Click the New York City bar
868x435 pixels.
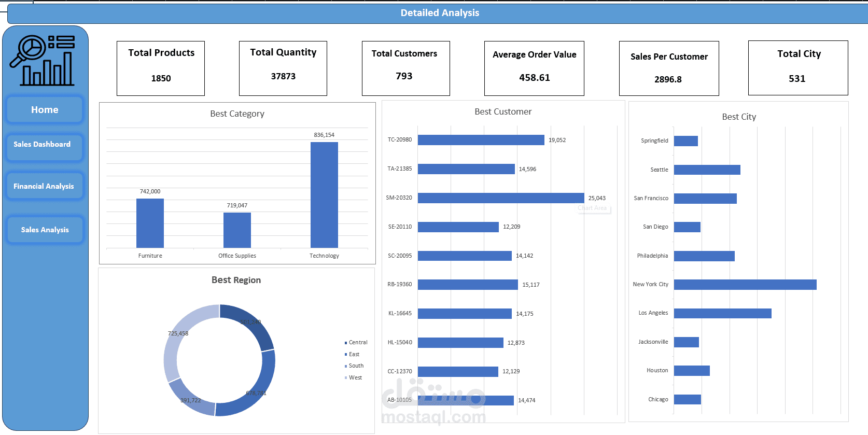[745, 285]
